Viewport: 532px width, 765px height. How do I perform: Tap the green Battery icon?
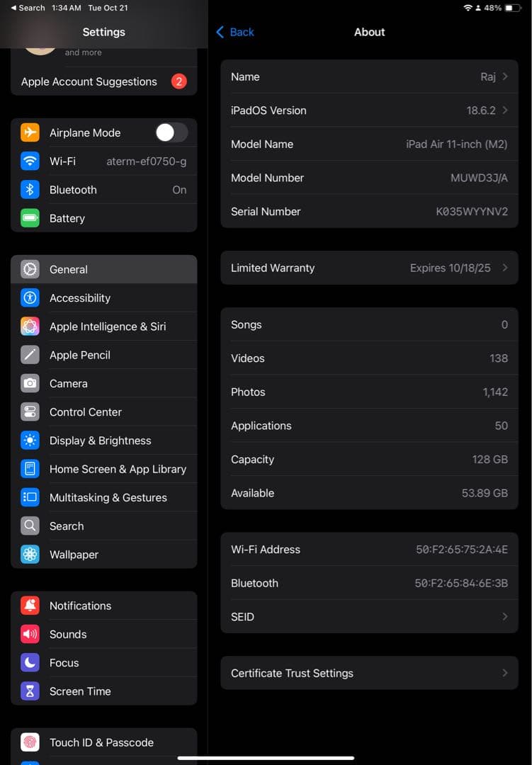point(30,218)
